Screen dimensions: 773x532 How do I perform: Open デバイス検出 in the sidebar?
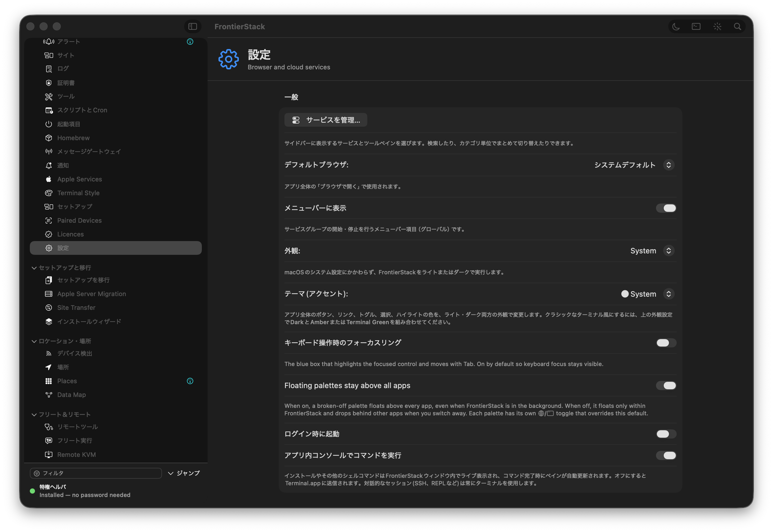tap(116, 354)
